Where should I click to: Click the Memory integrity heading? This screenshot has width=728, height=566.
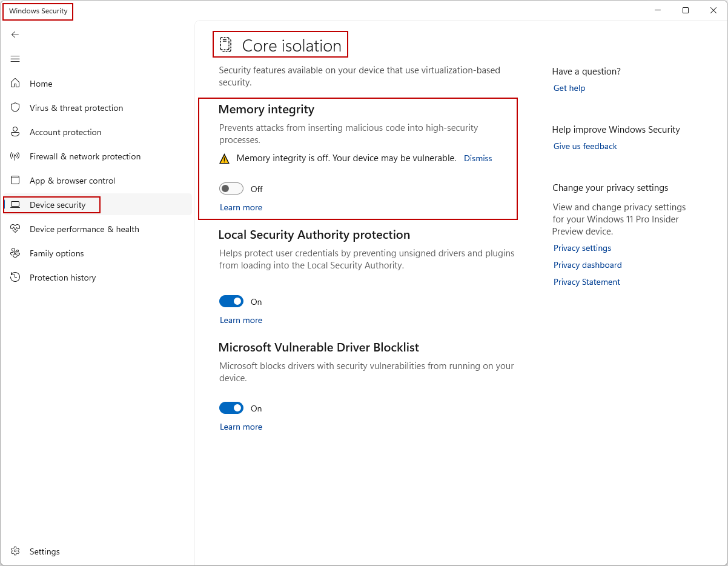pos(266,110)
